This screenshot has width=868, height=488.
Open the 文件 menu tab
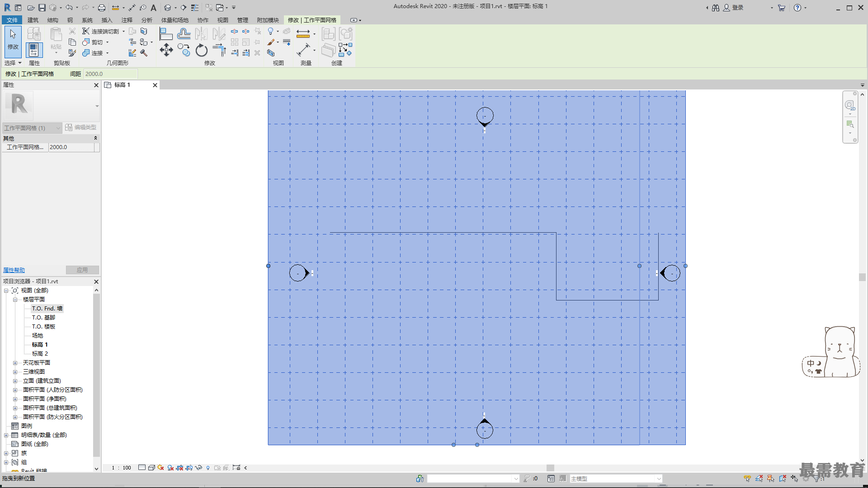12,20
